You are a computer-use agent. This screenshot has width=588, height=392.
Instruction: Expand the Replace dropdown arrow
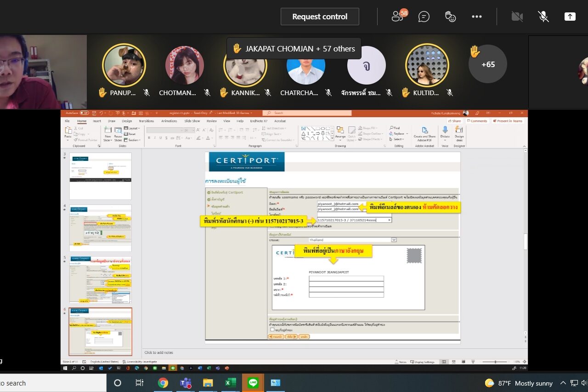407,134
